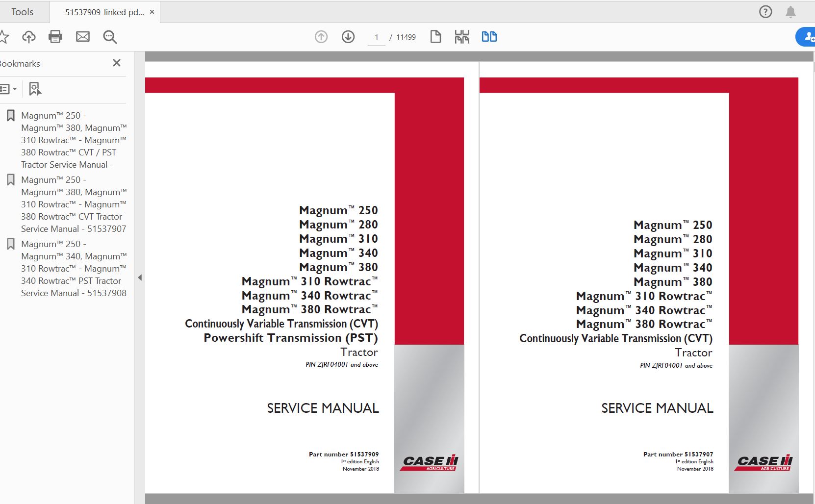
Task: Open notifications bell icon
Action: click(790, 12)
